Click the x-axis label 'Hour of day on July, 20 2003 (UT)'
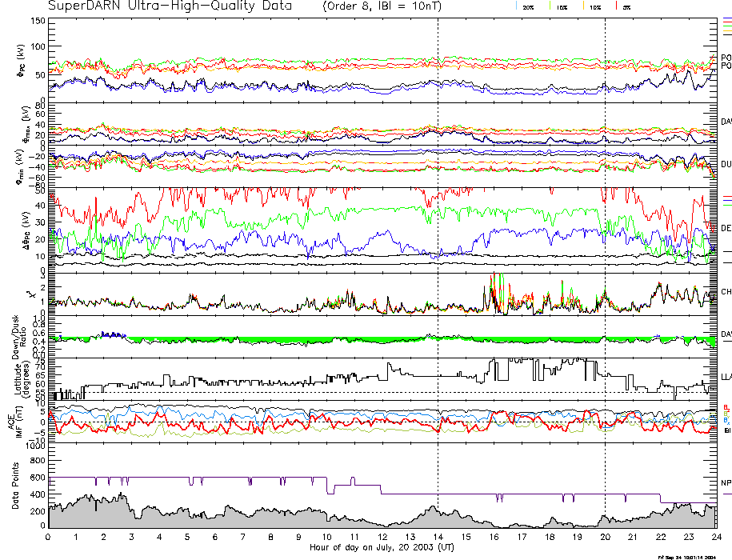 point(382,547)
